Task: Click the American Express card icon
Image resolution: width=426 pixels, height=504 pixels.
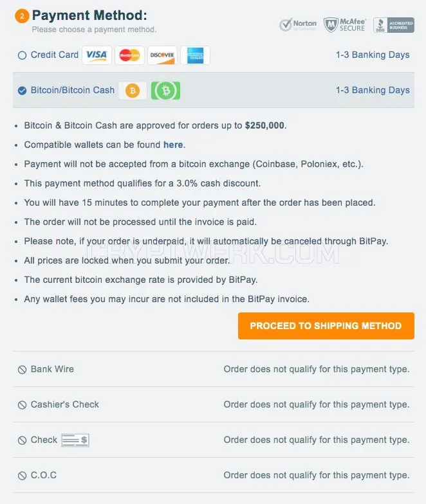Action: tap(195, 55)
